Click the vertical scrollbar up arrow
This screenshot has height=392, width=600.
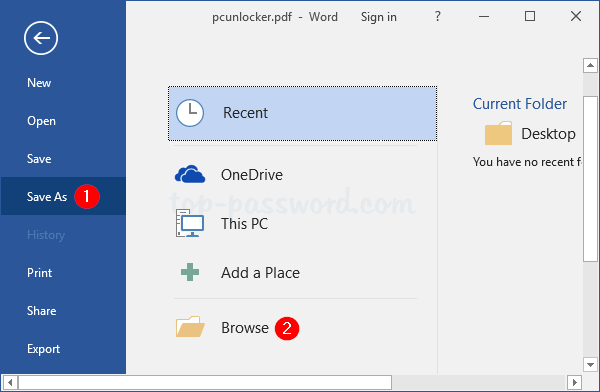tap(590, 65)
